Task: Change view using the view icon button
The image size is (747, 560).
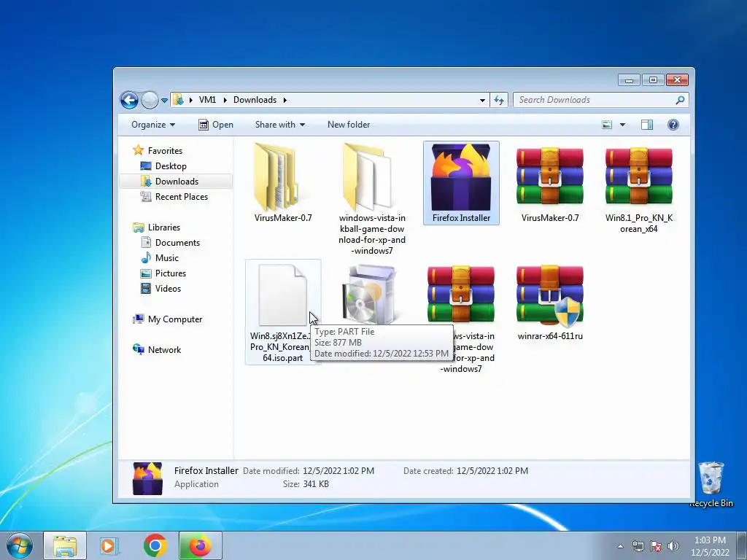Action: pos(607,125)
